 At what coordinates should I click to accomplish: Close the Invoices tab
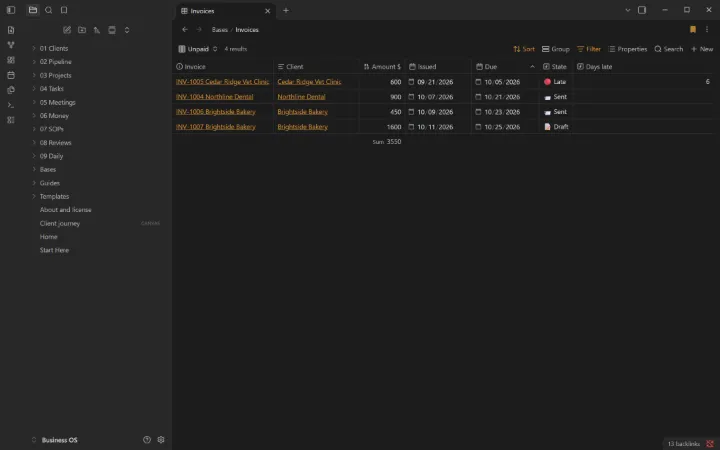point(267,11)
